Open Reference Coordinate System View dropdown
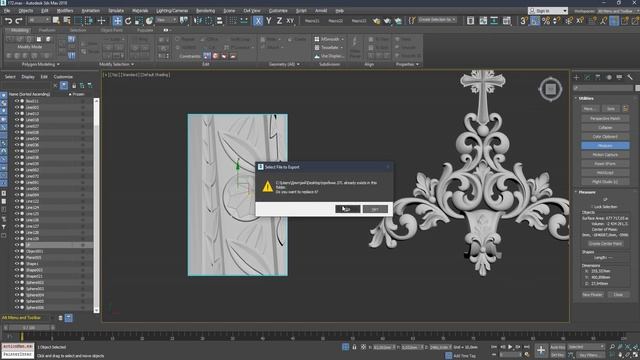640x360 pixels. click(167, 20)
